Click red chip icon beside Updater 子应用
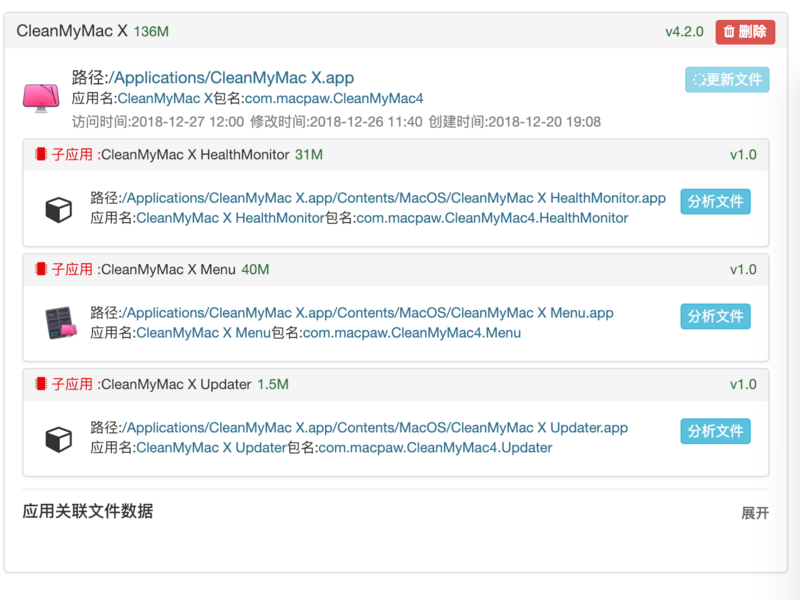800x600 pixels. pos(41,384)
